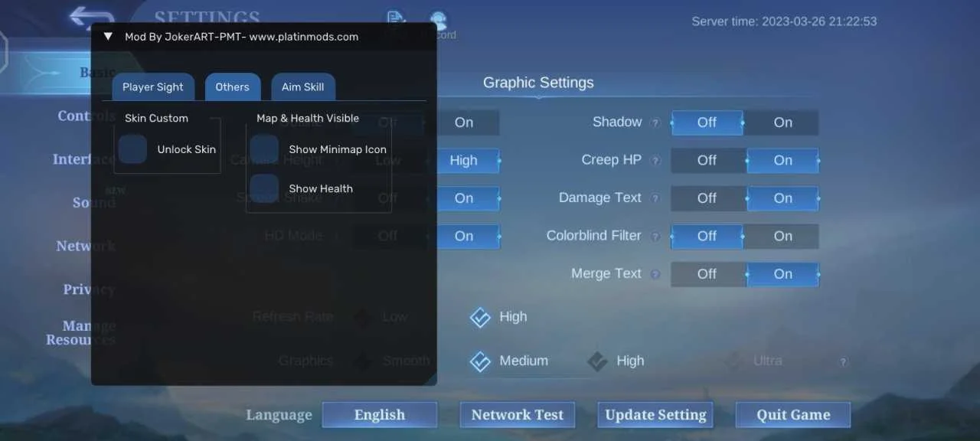Open the Interface settings section
This screenshot has width=980, height=441.
click(84, 159)
